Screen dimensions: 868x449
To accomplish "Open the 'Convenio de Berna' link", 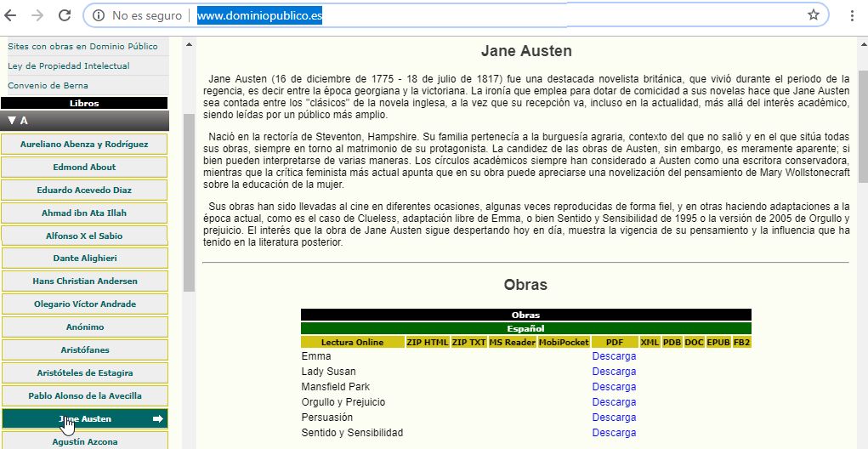I will point(48,86).
